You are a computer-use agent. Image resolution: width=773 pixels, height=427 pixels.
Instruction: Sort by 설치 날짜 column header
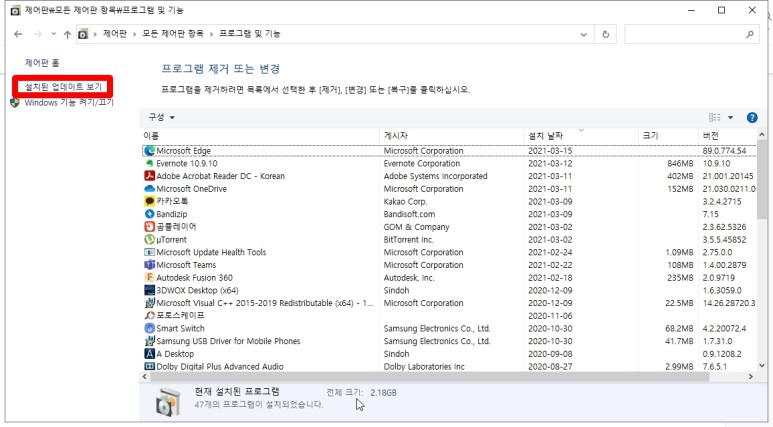[x=548, y=135]
